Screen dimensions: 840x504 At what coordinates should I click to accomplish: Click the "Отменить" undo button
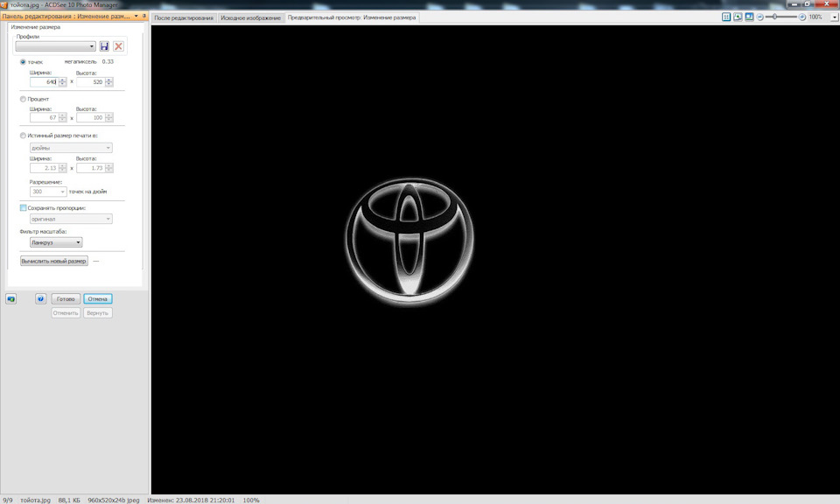66,312
